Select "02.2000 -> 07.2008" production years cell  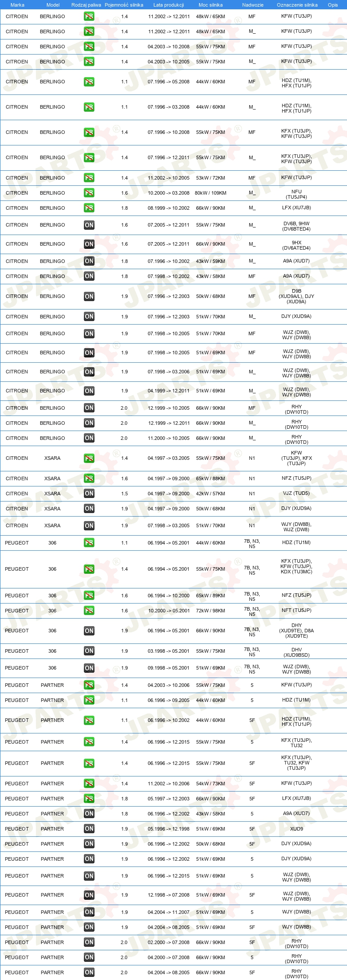coord(169,942)
